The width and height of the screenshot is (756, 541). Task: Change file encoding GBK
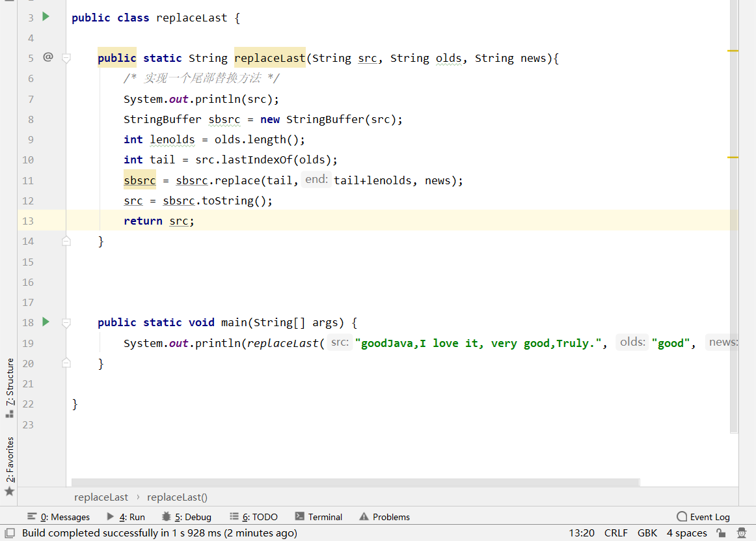tap(647, 533)
